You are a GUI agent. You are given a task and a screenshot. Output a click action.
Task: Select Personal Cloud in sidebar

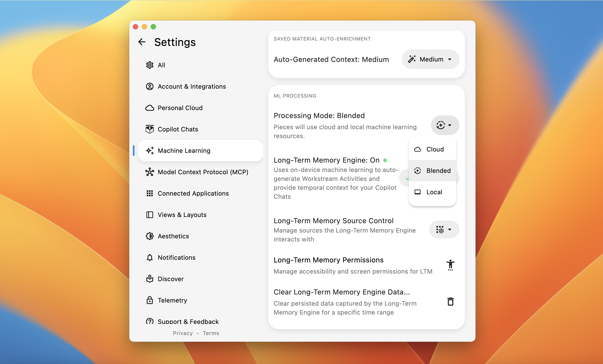tap(200, 108)
